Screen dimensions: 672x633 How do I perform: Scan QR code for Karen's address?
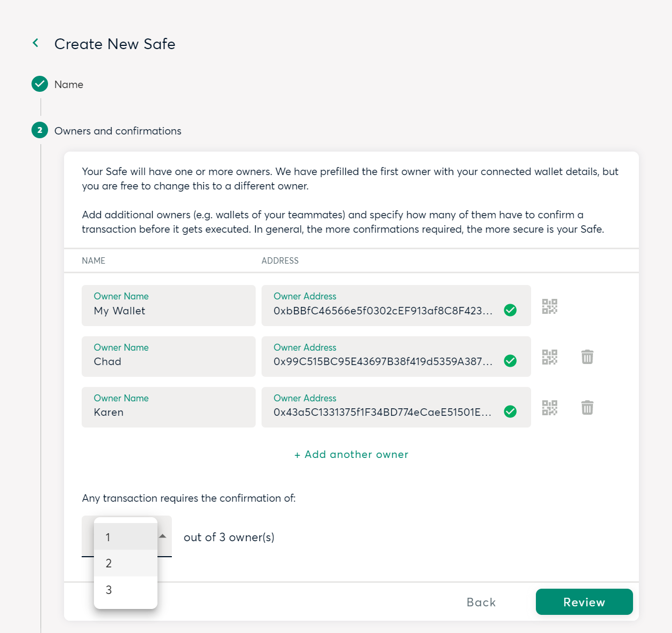(x=549, y=408)
